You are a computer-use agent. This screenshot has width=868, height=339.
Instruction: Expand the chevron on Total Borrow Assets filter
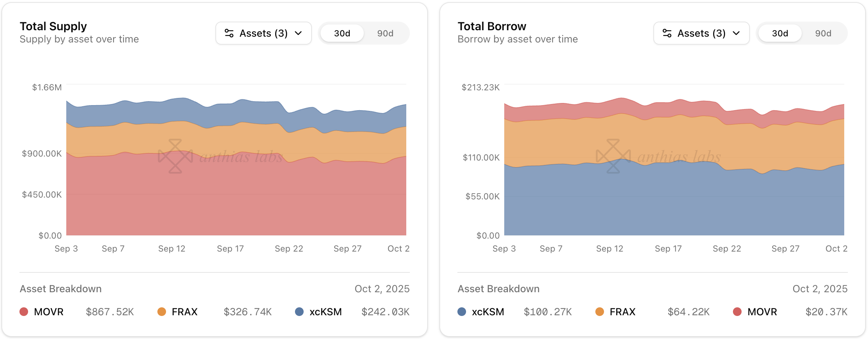pyautogui.click(x=736, y=33)
